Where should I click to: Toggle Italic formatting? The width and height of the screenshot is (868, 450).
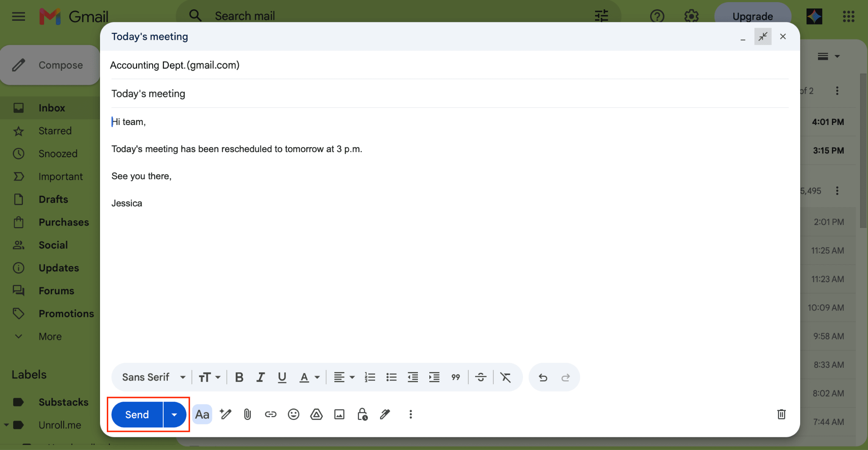(261, 377)
